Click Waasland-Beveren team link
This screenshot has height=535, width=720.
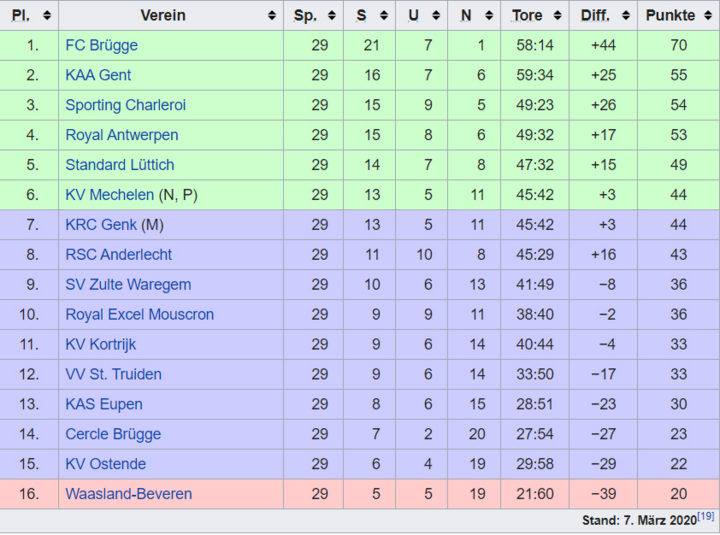[x=129, y=494]
